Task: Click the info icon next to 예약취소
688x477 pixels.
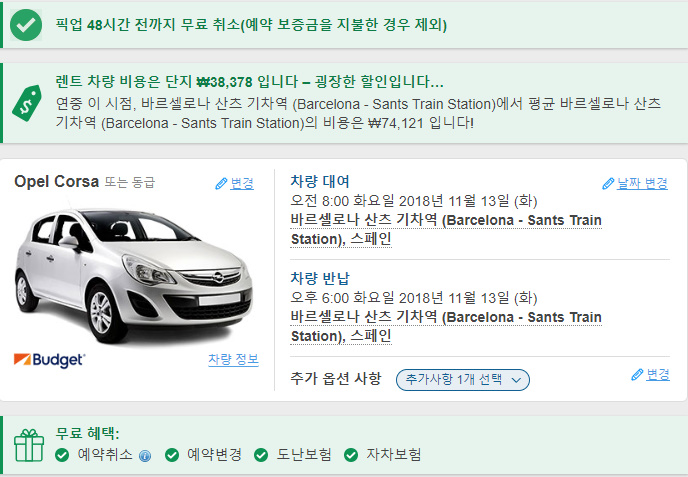Action: (x=145, y=456)
